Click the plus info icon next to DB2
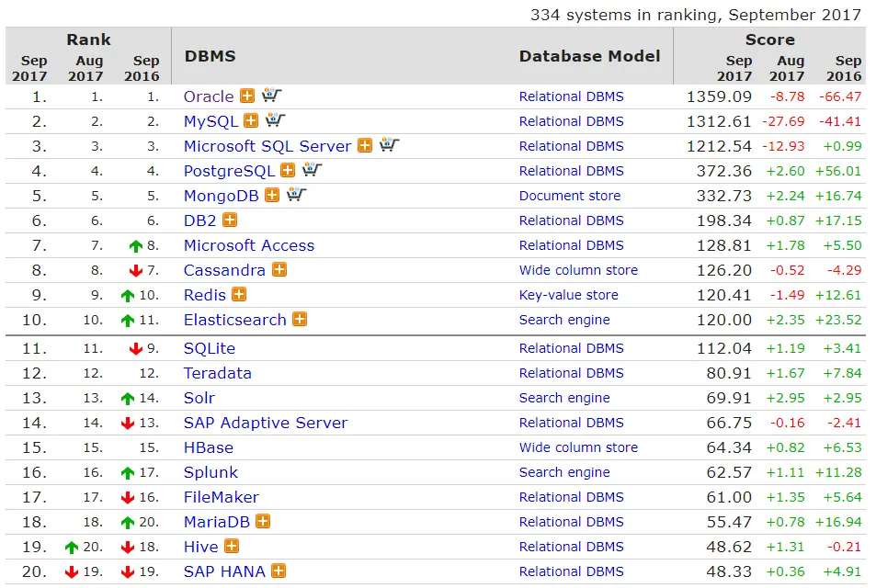This screenshot has width=876, height=588. pos(230,220)
